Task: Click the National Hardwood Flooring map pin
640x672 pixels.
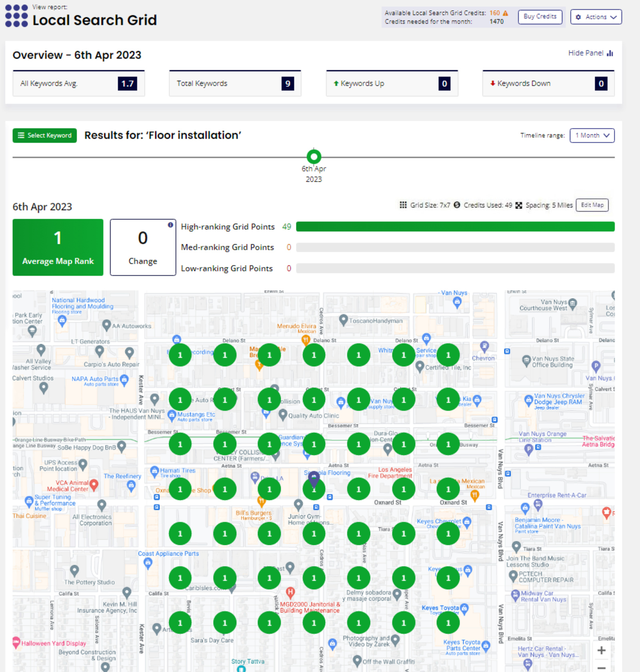Action: pyautogui.click(x=62, y=320)
